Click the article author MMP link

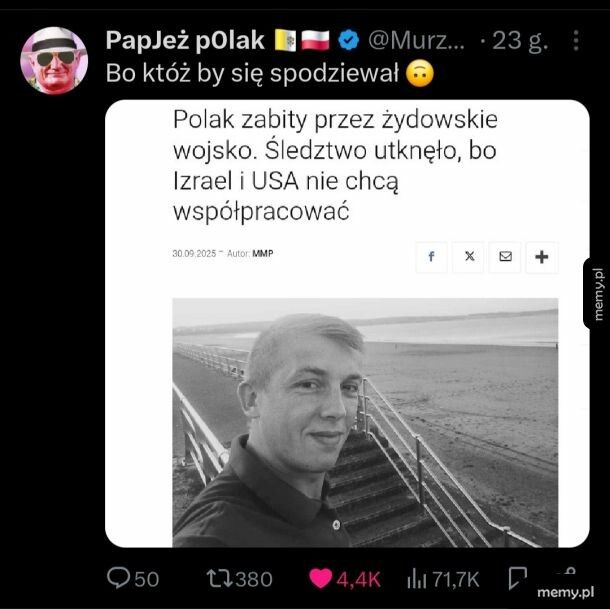(263, 254)
